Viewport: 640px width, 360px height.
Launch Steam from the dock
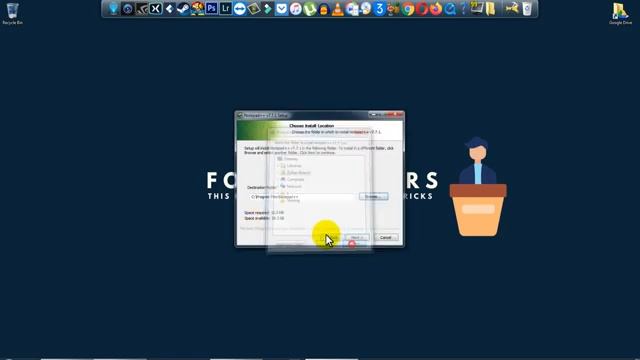pyautogui.click(x=183, y=9)
